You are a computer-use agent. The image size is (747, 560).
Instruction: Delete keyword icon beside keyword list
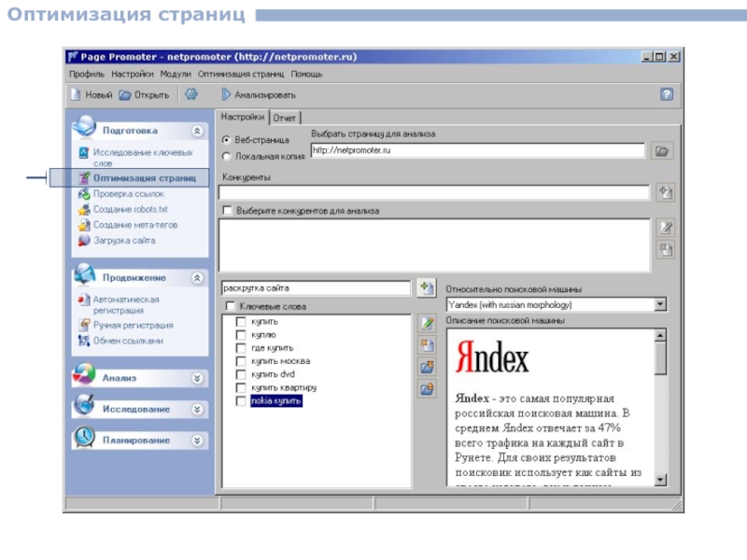pyautogui.click(x=427, y=344)
